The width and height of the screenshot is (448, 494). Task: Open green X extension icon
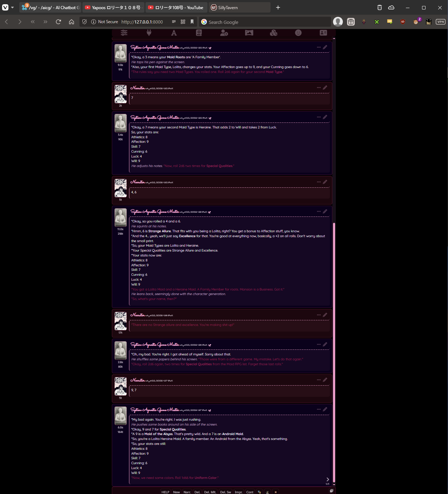(377, 22)
